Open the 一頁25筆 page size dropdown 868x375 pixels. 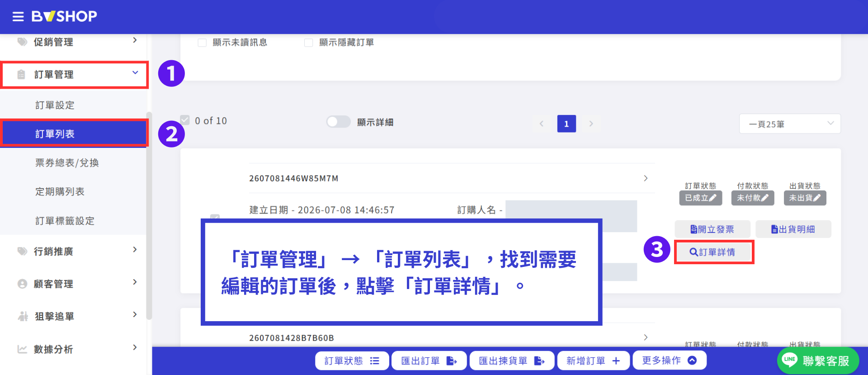pos(790,123)
